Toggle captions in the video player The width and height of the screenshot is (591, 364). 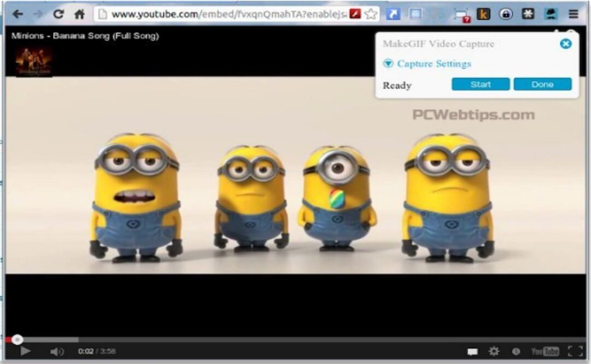pos(472,351)
